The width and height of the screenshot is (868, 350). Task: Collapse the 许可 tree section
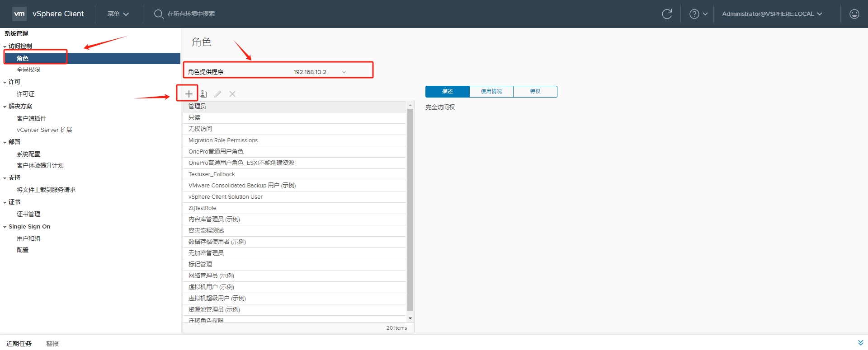[5, 82]
